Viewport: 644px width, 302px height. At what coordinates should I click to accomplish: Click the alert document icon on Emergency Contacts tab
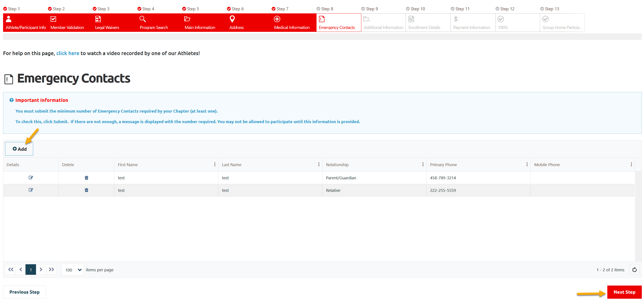(322, 19)
